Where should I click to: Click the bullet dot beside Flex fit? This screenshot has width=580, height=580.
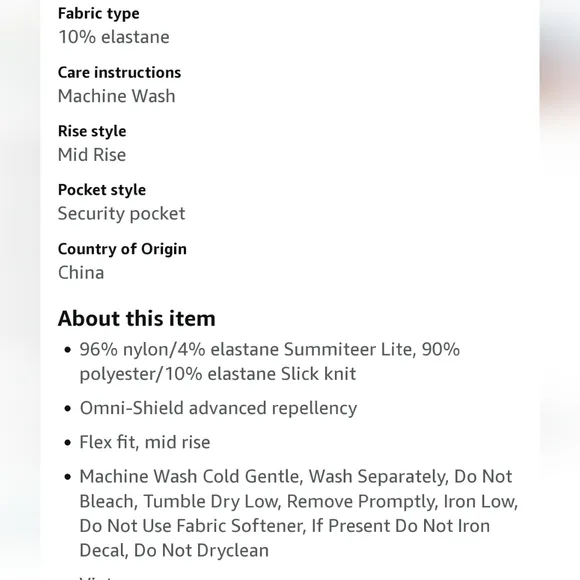coord(67,443)
